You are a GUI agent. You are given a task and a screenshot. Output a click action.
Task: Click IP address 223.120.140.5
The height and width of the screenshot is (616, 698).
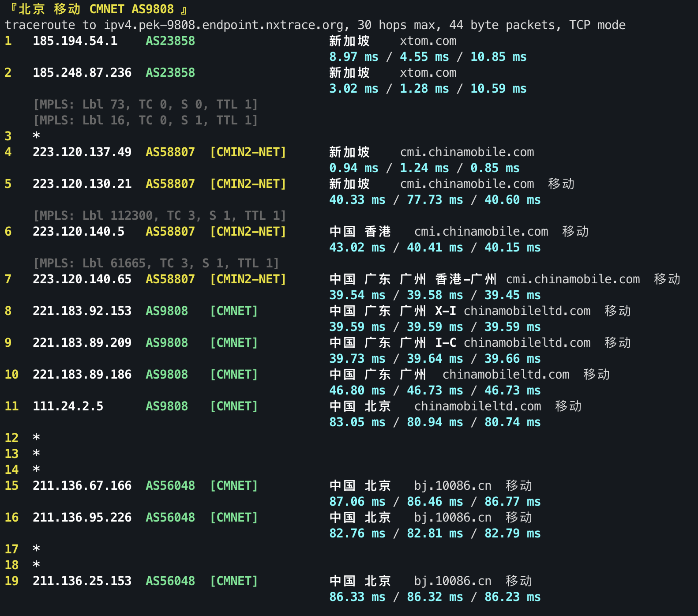pos(79,232)
